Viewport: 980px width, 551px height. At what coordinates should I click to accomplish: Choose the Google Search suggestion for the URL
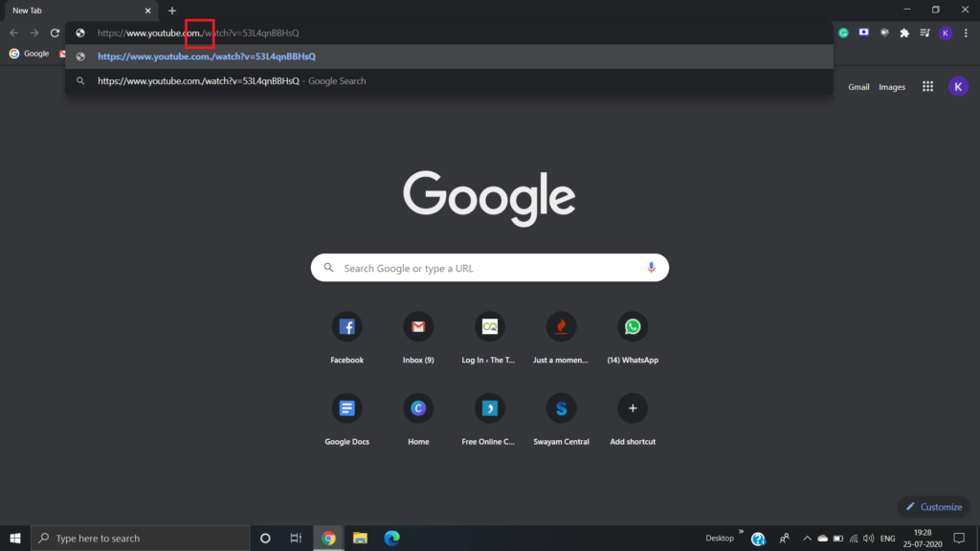(450, 81)
